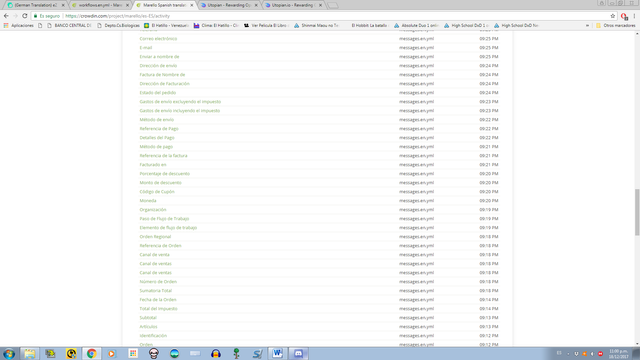Open the 'Dirección de envío' entry
The height and width of the screenshot is (360, 640).
[x=158, y=66]
